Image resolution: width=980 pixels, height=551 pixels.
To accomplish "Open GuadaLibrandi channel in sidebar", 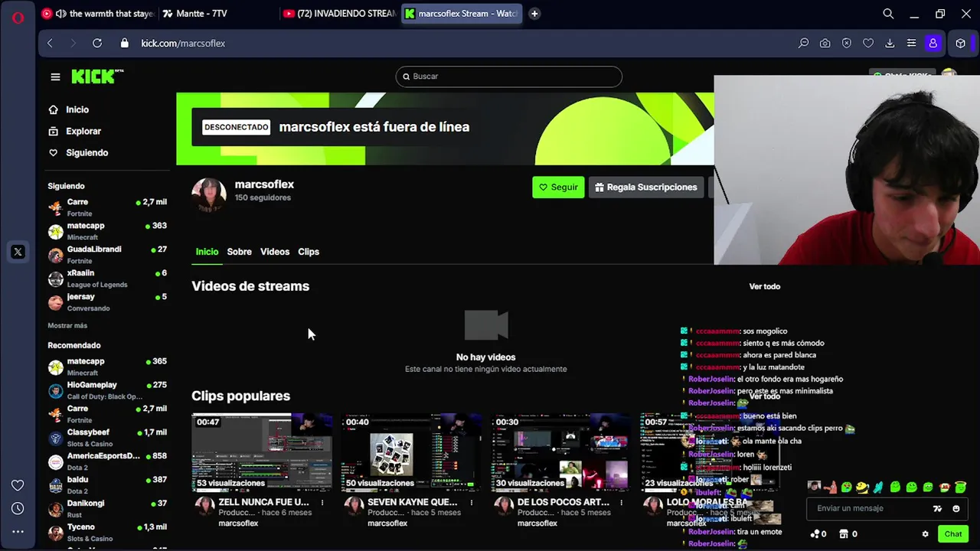I will point(107,255).
